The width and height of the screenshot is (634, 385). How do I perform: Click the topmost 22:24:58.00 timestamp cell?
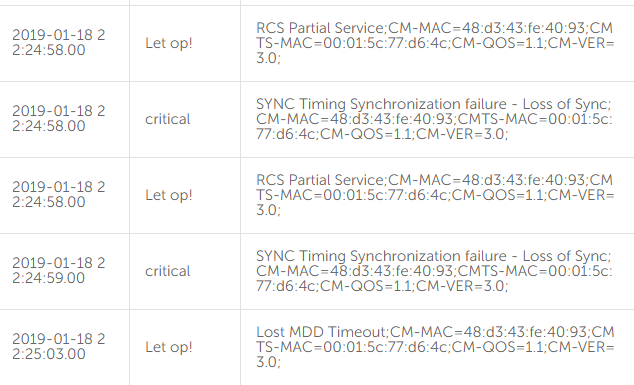click(59, 42)
